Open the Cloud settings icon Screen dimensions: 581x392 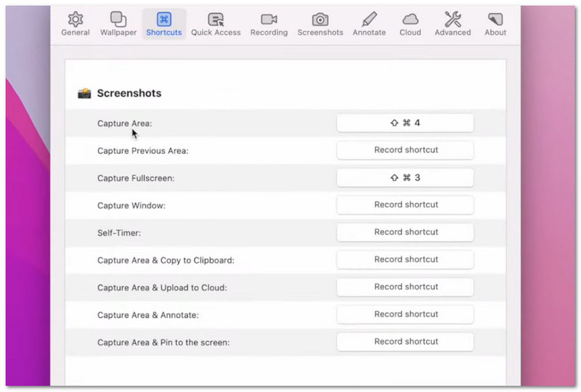[410, 20]
